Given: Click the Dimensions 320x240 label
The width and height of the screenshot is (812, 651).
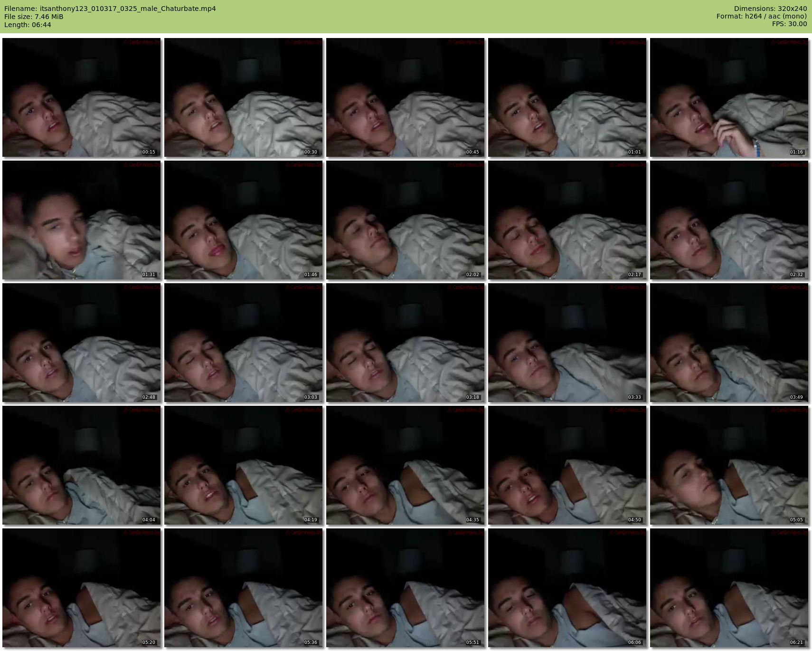Looking at the screenshot, I should pyautogui.click(x=770, y=9).
